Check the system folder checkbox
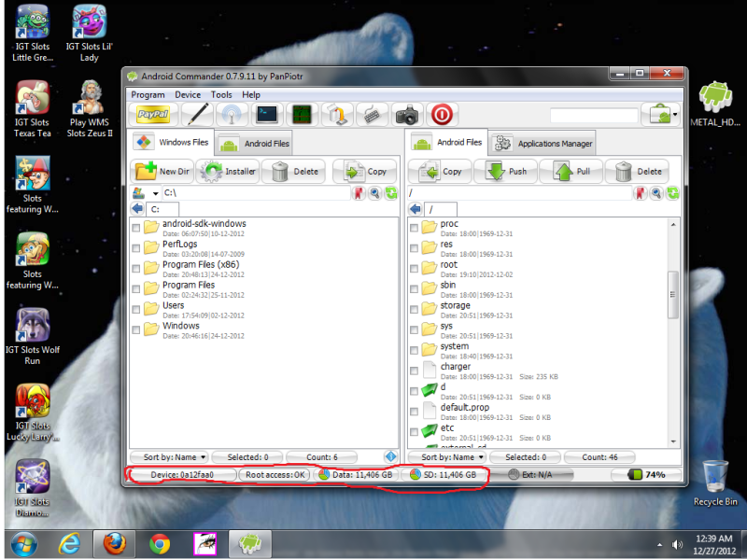The height and width of the screenshot is (560, 747). pyautogui.click(x=414, y=351)
